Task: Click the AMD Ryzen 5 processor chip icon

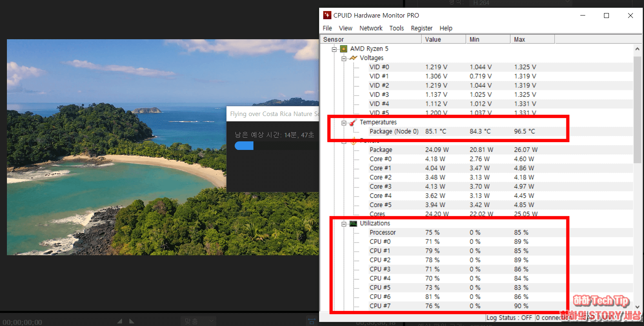Action: click(344, 49)
